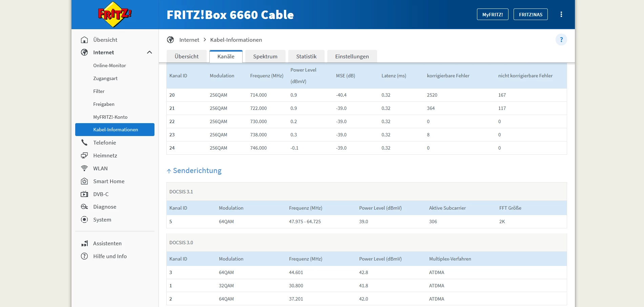The height and width of the screenshot is (307, 644).
Task: Collapse the Senderichtung section heading
Action: click(x=194, y=171)
